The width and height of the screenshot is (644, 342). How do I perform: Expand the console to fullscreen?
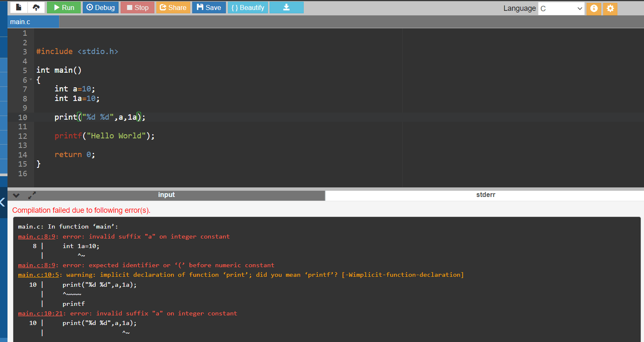tap(32, 195)
